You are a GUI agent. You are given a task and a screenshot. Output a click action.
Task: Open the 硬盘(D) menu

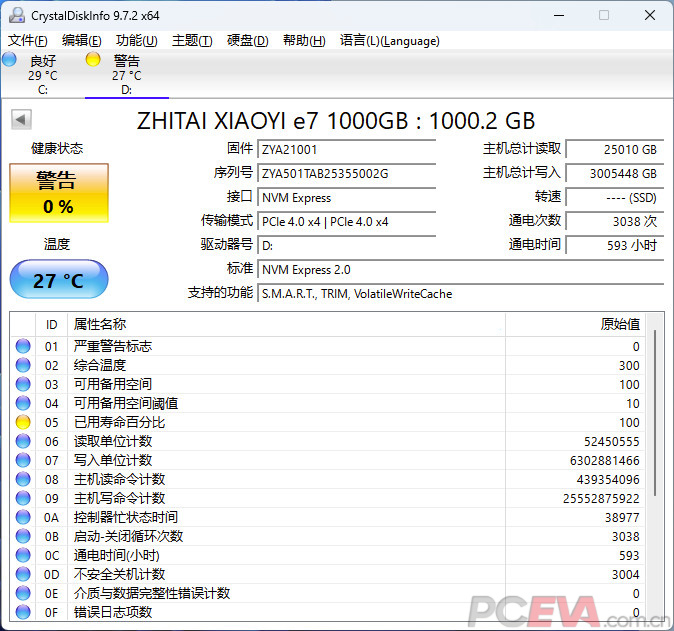pos(247,41)
